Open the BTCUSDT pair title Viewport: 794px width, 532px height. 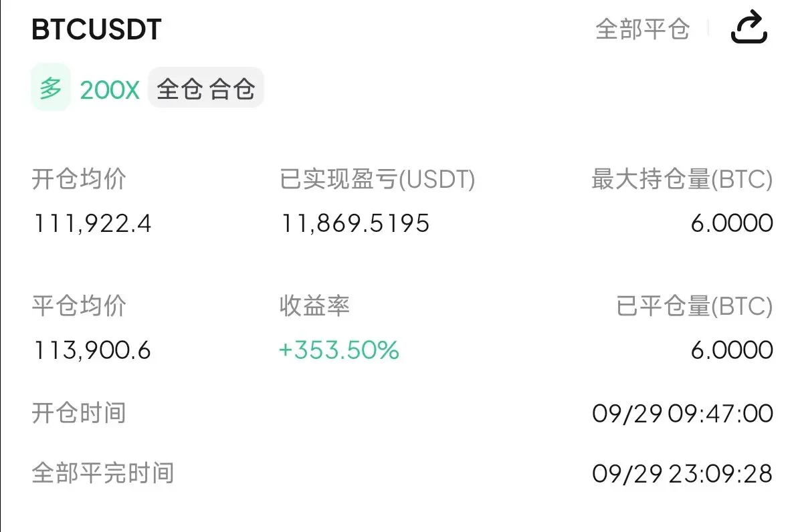click(97, 29)
